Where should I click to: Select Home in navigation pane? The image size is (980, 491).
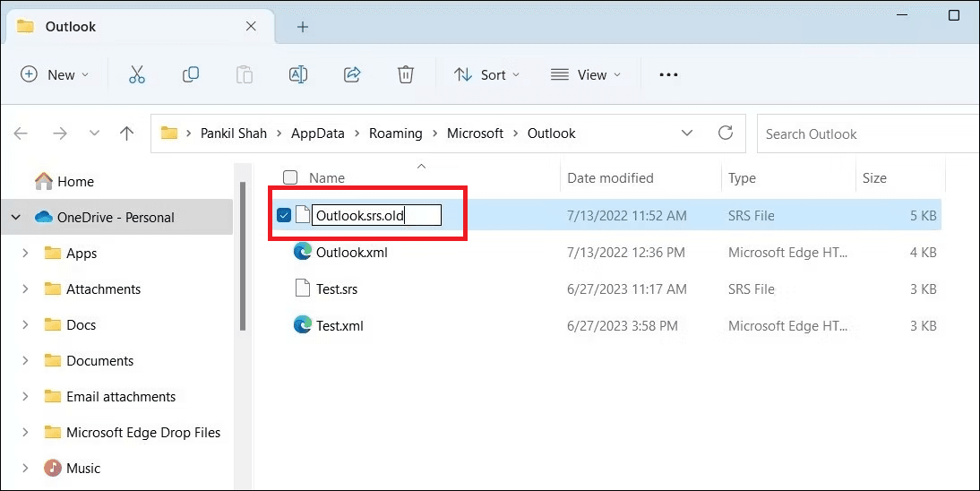(x=75, y=181)
